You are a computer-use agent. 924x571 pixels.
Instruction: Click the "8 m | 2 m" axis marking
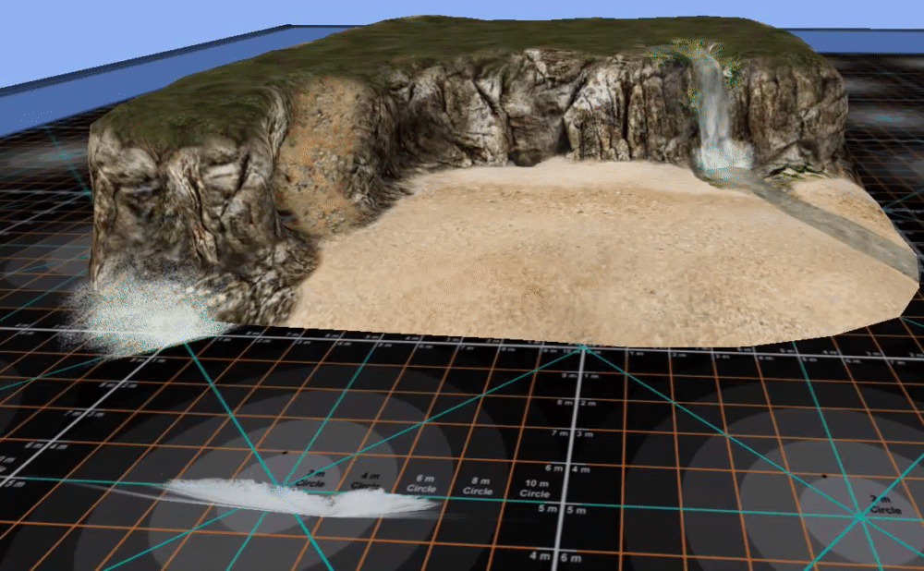(x=577, y=403)
